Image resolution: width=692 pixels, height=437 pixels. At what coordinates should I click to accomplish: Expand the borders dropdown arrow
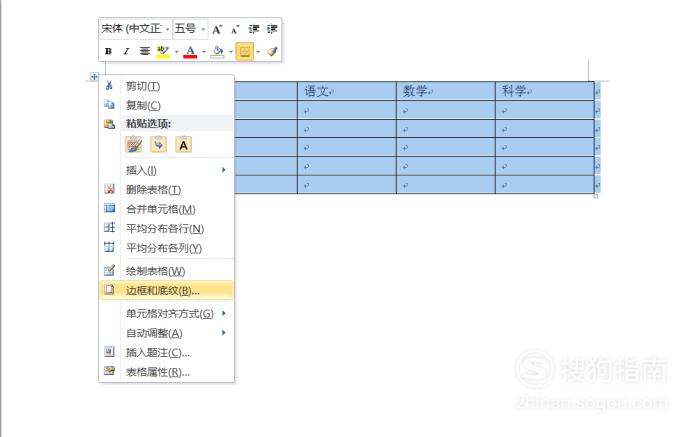(258, 52)
